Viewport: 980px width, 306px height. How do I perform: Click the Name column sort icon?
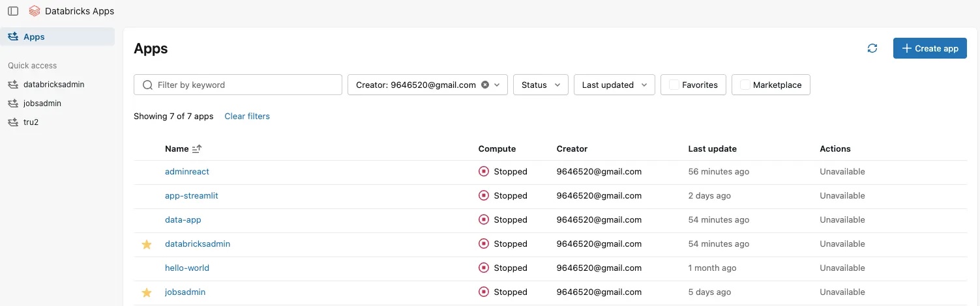[x=197, y=149]
